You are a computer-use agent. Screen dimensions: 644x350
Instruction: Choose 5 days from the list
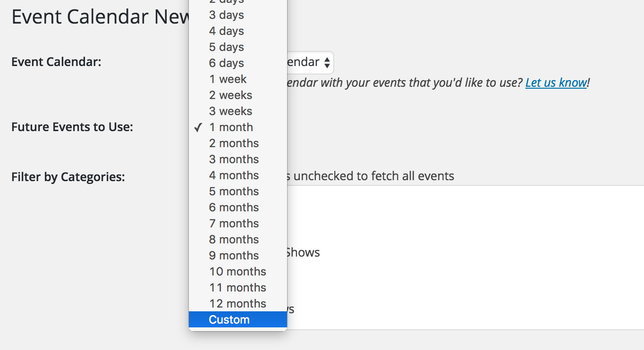(237, 47)
